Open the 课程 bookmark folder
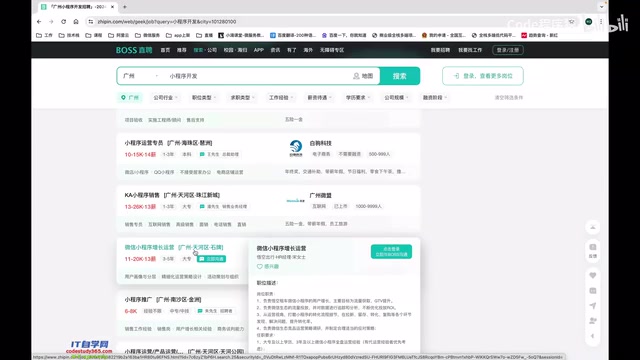 pyautogui.click(x=93, y=36)
